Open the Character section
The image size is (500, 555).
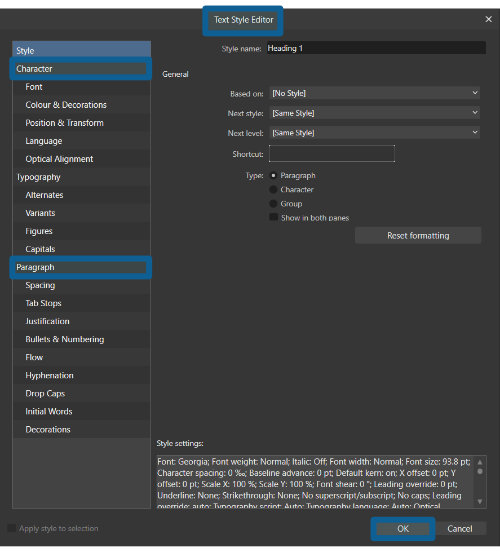click(x=81, y=68)
